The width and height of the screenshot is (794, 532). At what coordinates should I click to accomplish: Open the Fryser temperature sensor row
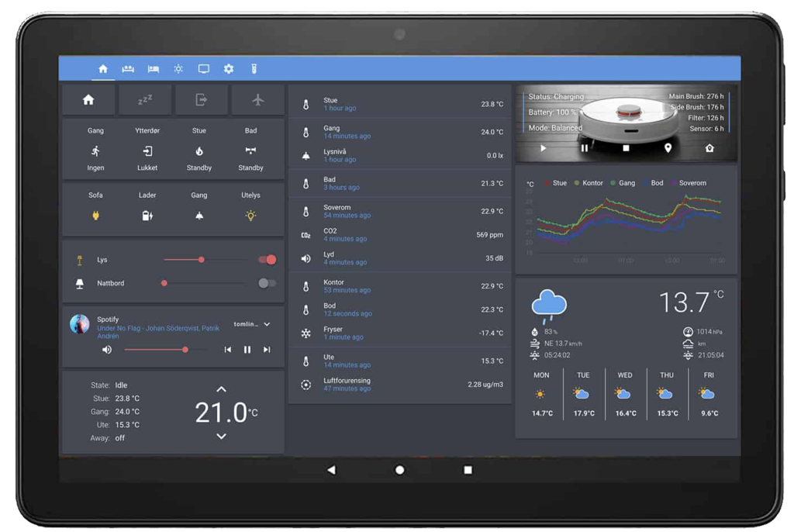coord(399,333)
